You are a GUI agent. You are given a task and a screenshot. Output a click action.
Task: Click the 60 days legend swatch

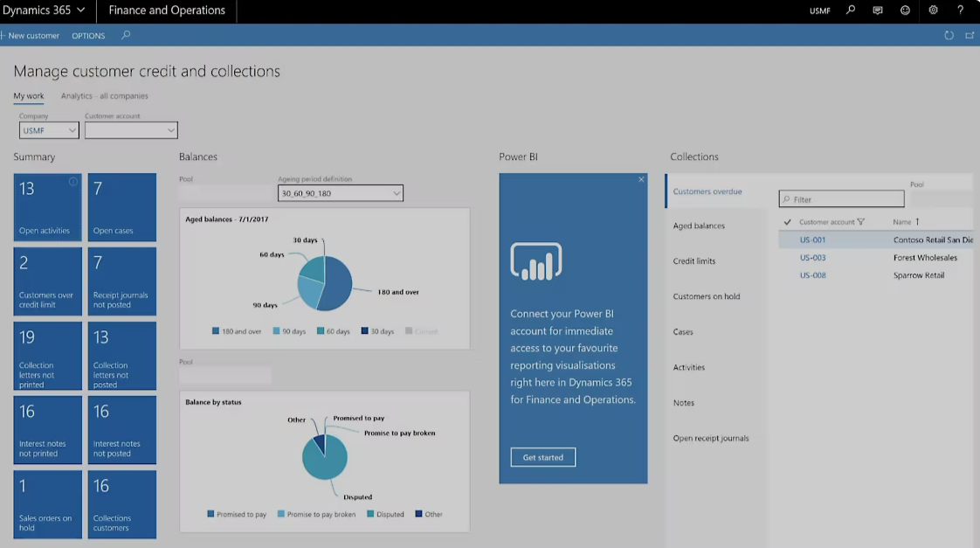pyautogui.click(x=321, y=331)
